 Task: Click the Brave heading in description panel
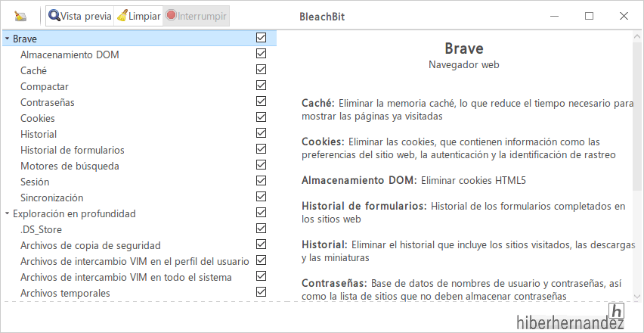[x=463, y=48]
